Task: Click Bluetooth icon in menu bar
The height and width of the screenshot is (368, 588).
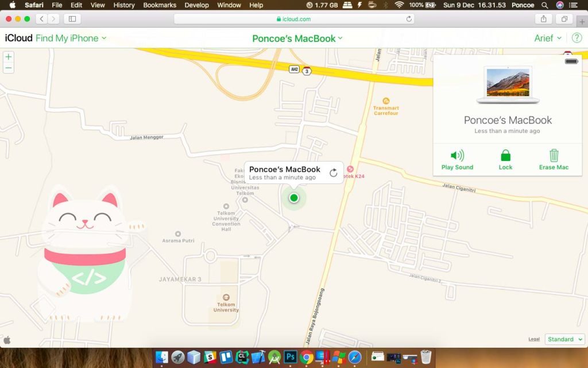Action: coord(386,5)
